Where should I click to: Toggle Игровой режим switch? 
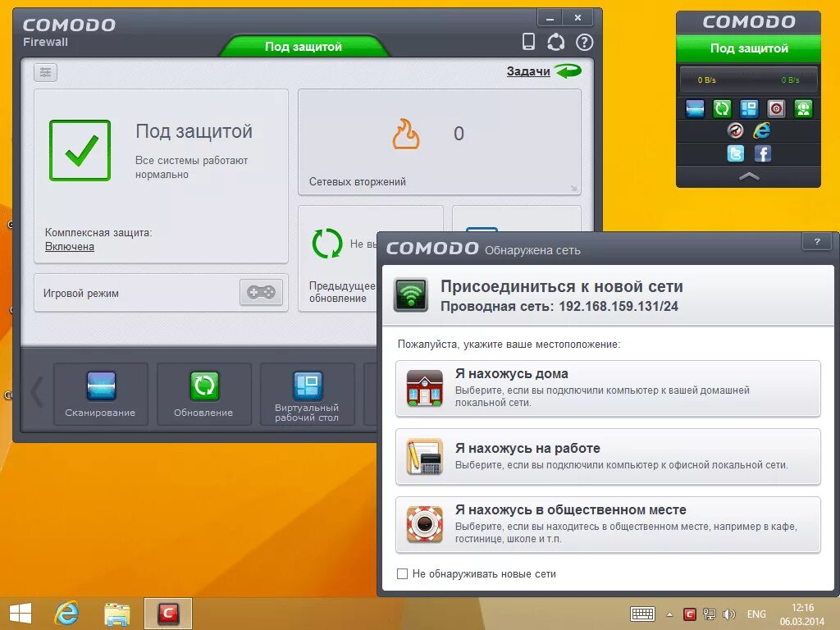pos(260,292)
